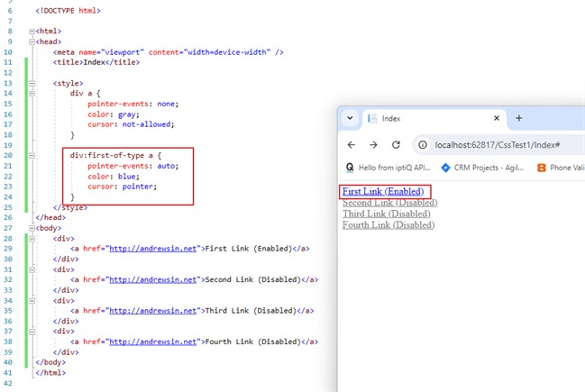
Task: Click the browser forward arrow
Action: 373,145
